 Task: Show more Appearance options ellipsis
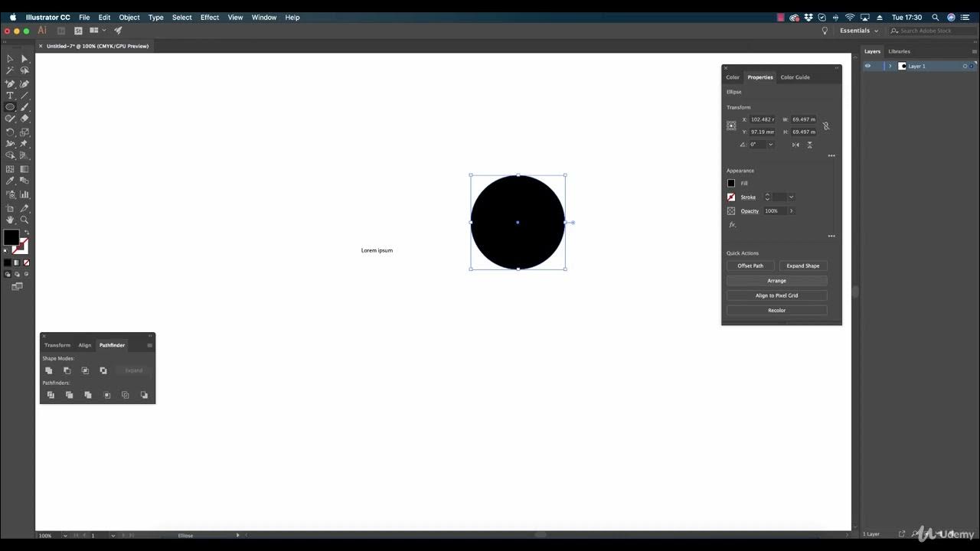pyautogui.click(x=831, y=236)
